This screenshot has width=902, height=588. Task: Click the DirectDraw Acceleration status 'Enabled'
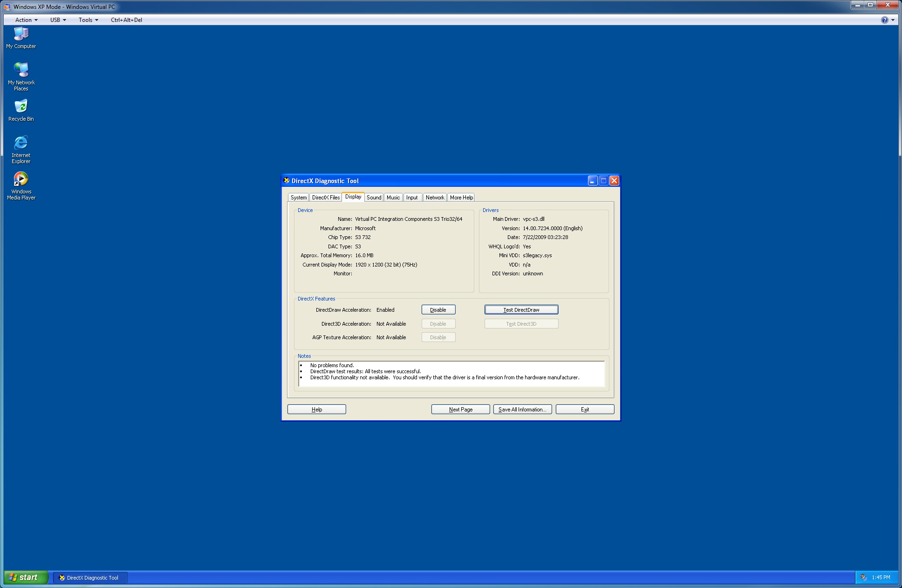click(x=385, y=310)
